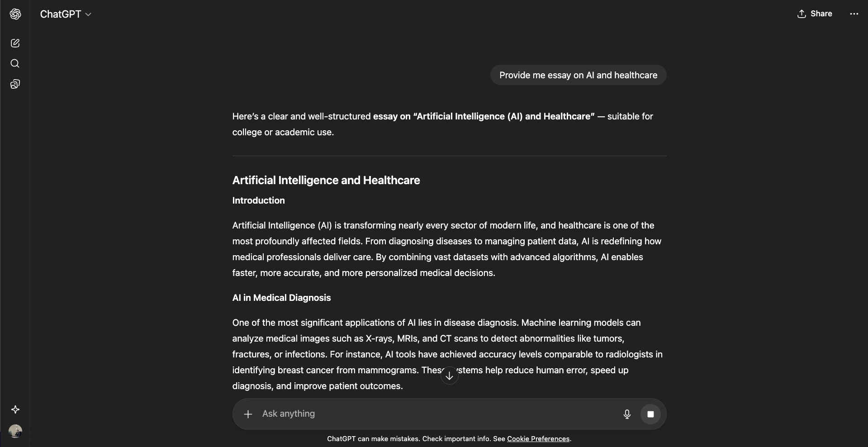The image size is (868, 447).
Task: Click the share upload arrow icon
Action: tap(802, 14)
